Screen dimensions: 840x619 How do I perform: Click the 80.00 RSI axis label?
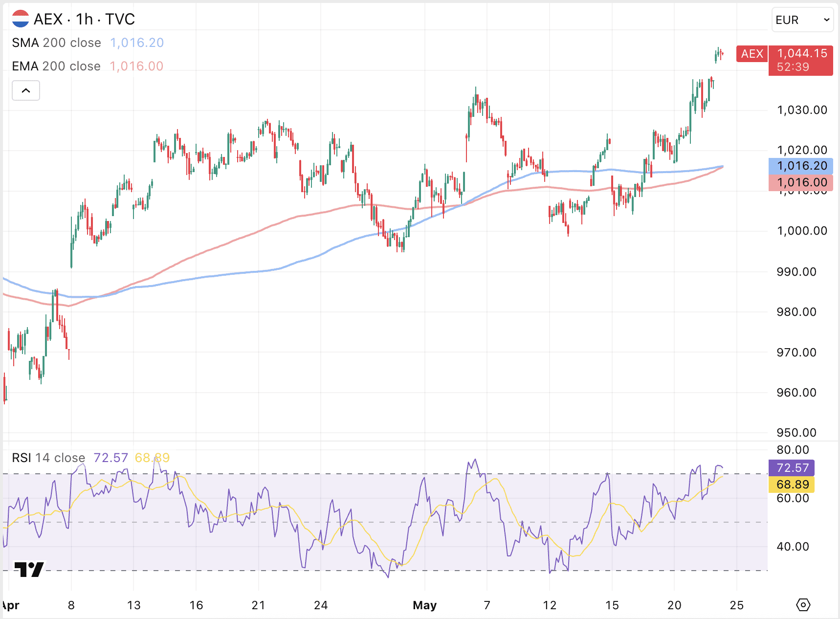click(x=793, y=450)
